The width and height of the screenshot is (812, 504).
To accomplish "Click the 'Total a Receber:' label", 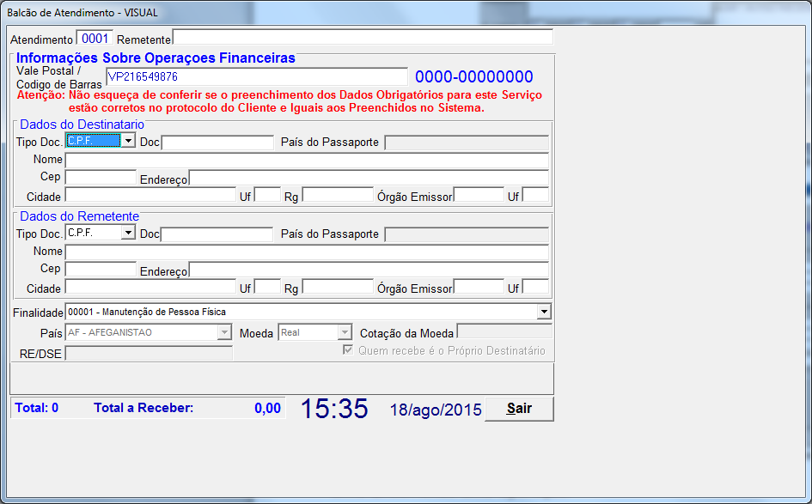I will [x=143, y=408].
